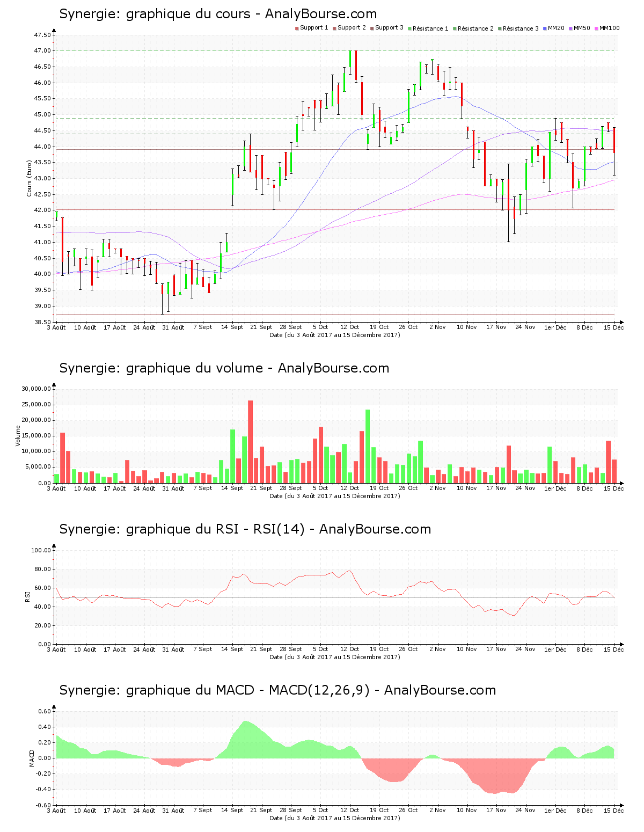This screenshot has width=644, height=832.
Task: Click the 45.00 price axis value
Action: [42, 115]
